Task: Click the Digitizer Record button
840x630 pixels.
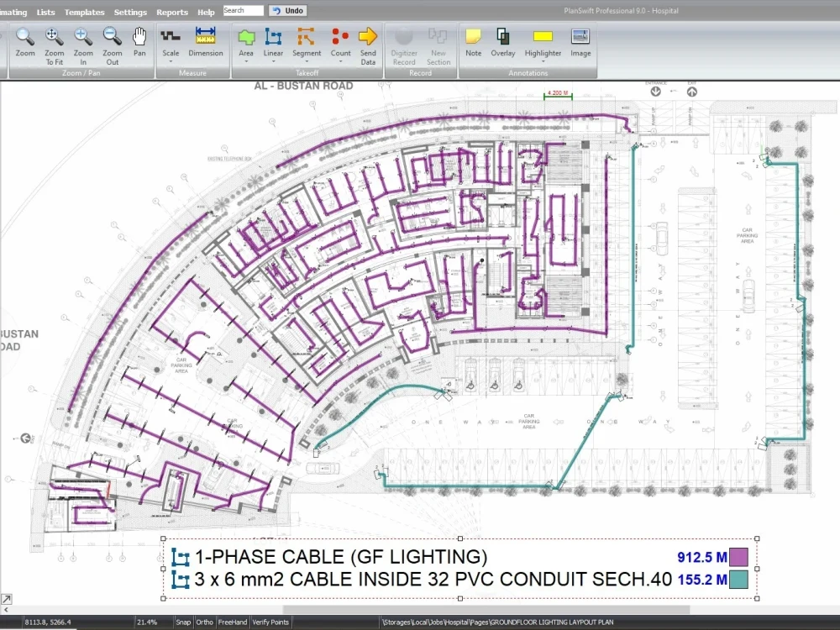Action: point(404,46)
